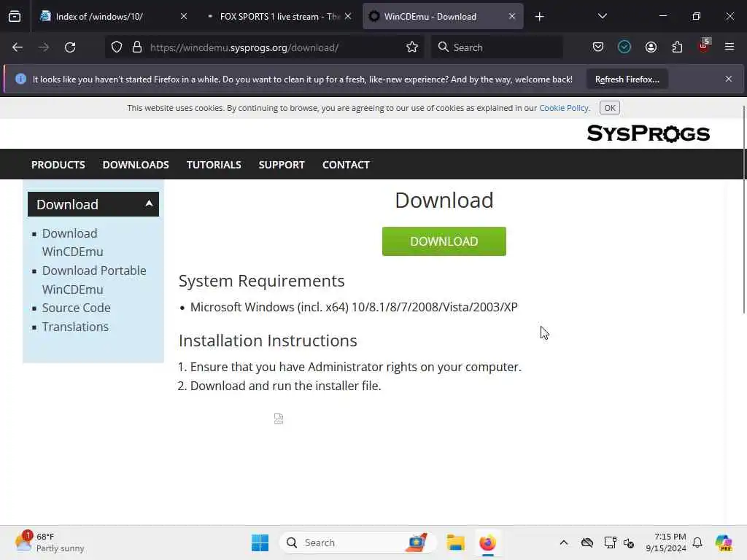Show hidden system tray icons
Screen dimensions: 747x560
point(564,542)
